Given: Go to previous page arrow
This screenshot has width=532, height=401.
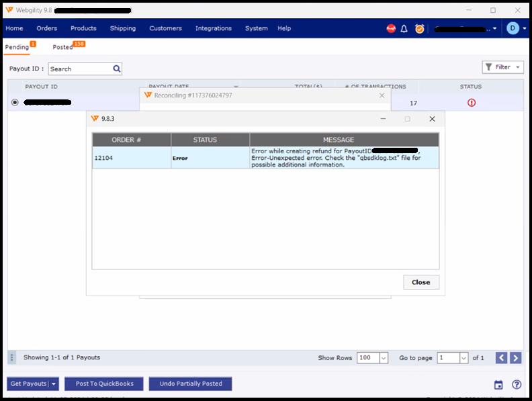Looking at the screenshot, I should point(501,358).
